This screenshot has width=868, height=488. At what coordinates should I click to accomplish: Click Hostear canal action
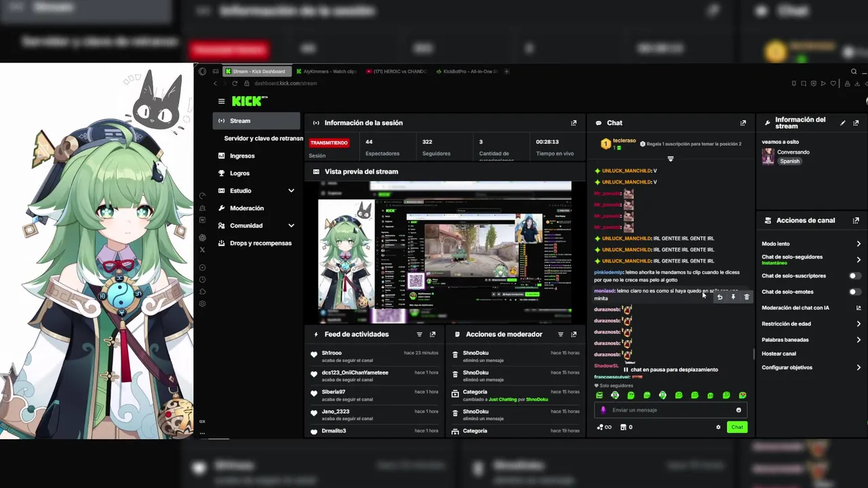coord(778,354)
